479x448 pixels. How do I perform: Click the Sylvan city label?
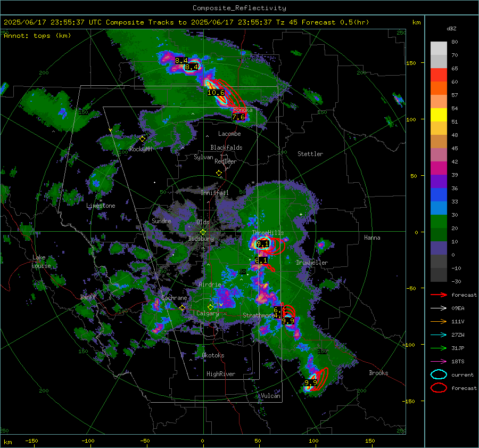pos(203,157)
